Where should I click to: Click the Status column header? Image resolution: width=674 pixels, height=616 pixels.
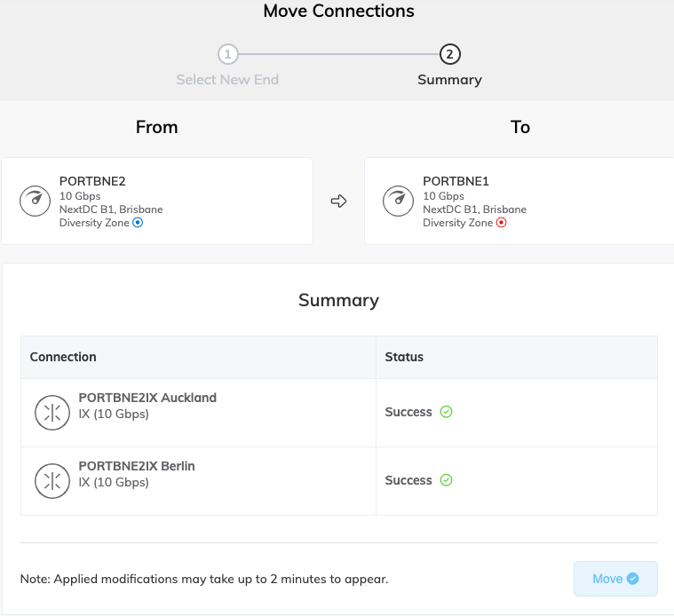[404, 357]
